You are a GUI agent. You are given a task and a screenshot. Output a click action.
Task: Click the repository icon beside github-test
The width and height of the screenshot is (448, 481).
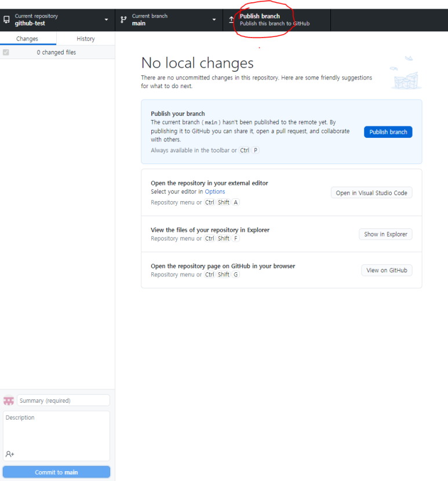point(6,20)
